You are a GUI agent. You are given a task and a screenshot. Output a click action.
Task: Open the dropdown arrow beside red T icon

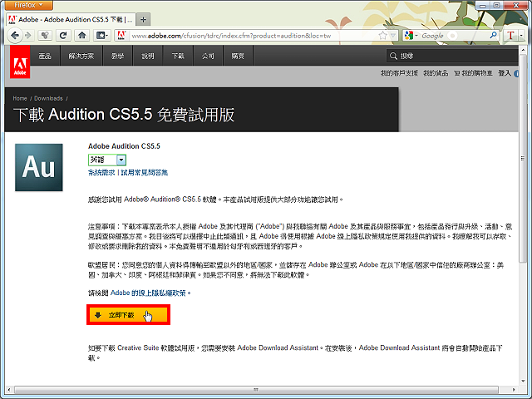(521, 35)
